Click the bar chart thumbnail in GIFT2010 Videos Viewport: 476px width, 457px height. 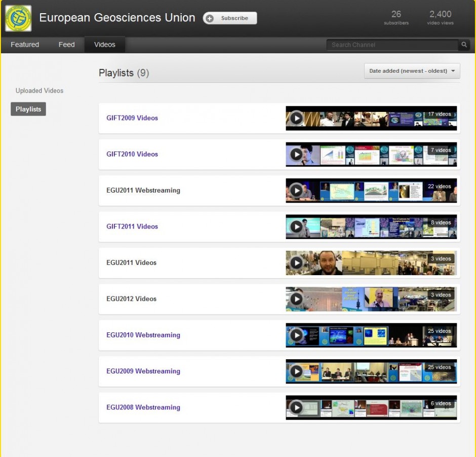pyautogui.click(x=367, y=155)
